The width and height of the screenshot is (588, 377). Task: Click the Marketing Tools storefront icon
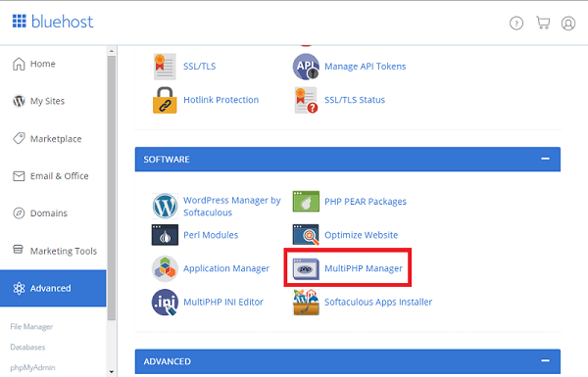pos(18,249)
